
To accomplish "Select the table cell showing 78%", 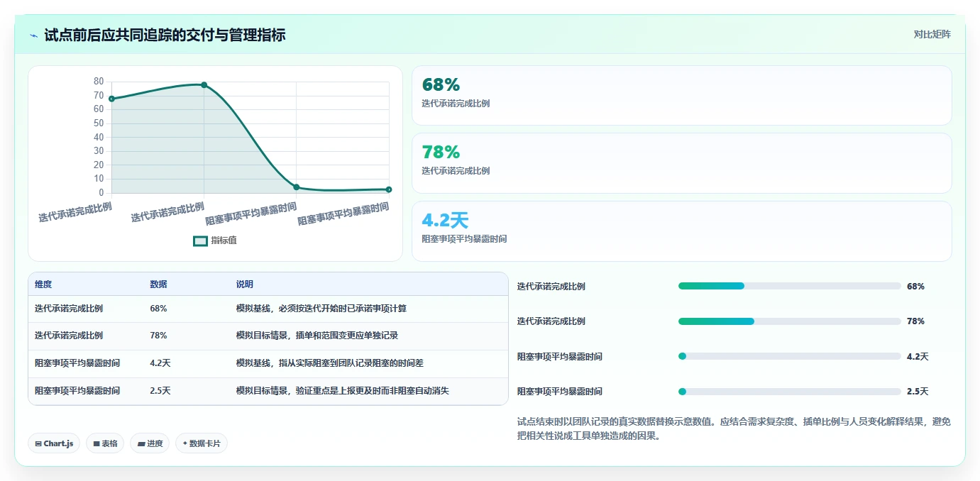I will coord(158,336).
